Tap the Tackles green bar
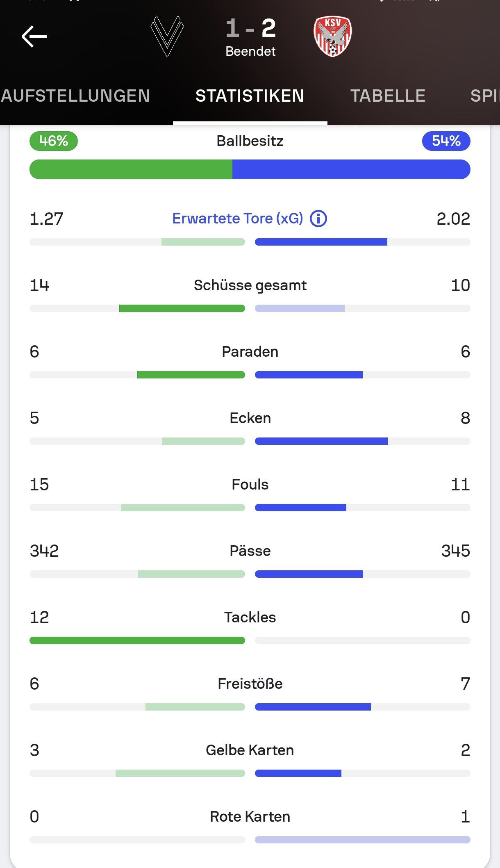500x868 pixels. point(137,640)
